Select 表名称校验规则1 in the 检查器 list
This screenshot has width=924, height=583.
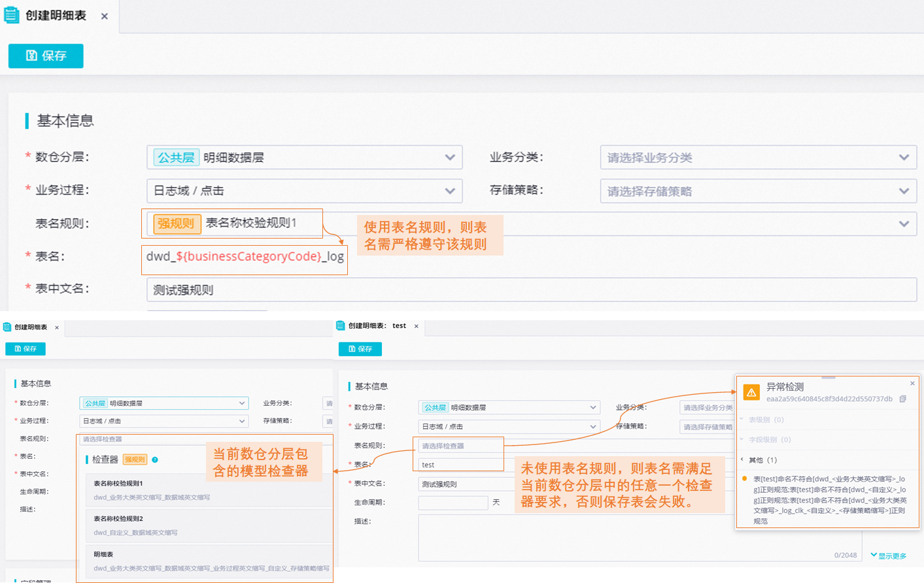209,490
